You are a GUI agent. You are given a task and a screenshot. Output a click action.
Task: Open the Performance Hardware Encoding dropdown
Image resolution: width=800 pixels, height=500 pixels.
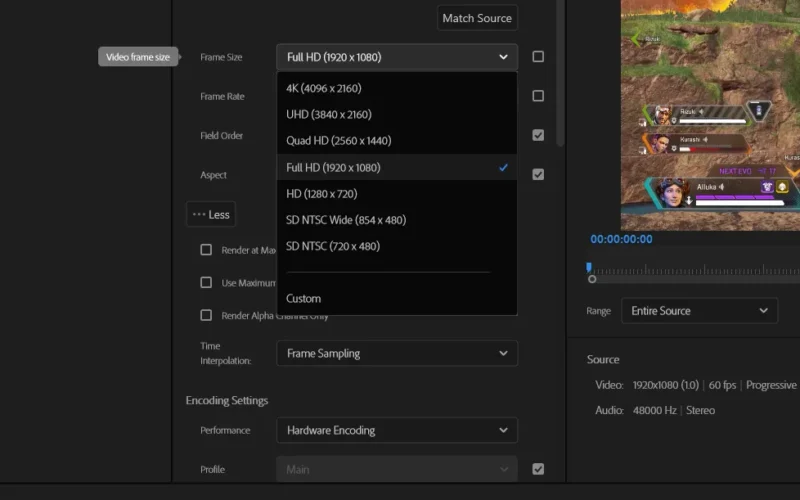(x=397, y=430)
